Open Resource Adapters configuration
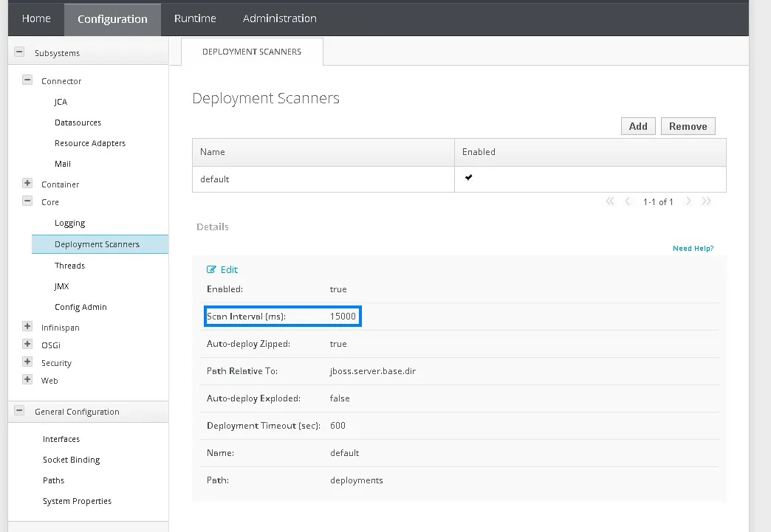 click(90, 143)
